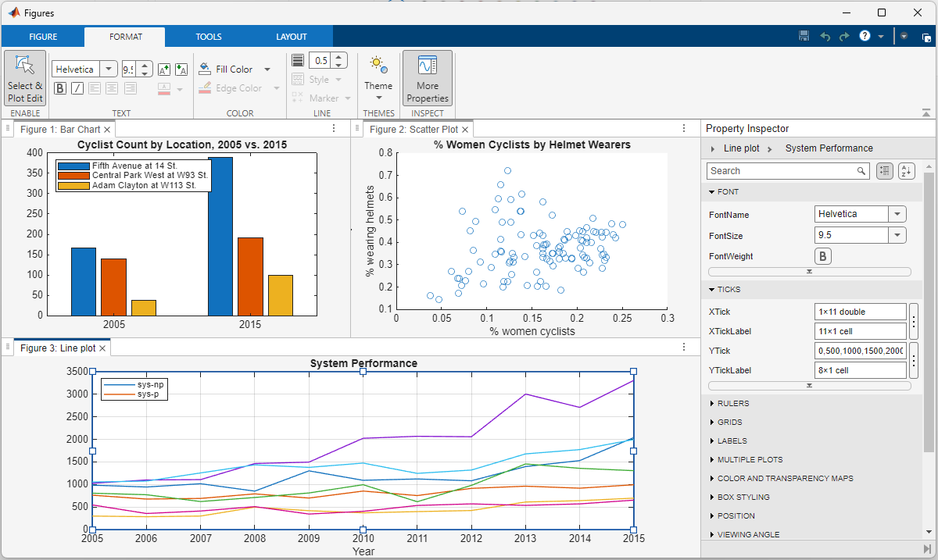Toggle italic in the ribbon Text group

point(77,88)
